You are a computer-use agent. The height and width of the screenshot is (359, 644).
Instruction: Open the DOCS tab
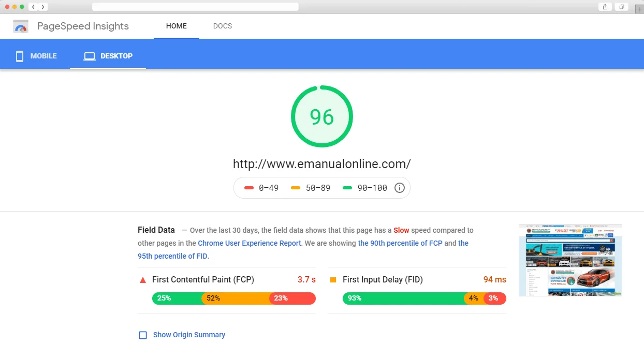coord(223,26)
